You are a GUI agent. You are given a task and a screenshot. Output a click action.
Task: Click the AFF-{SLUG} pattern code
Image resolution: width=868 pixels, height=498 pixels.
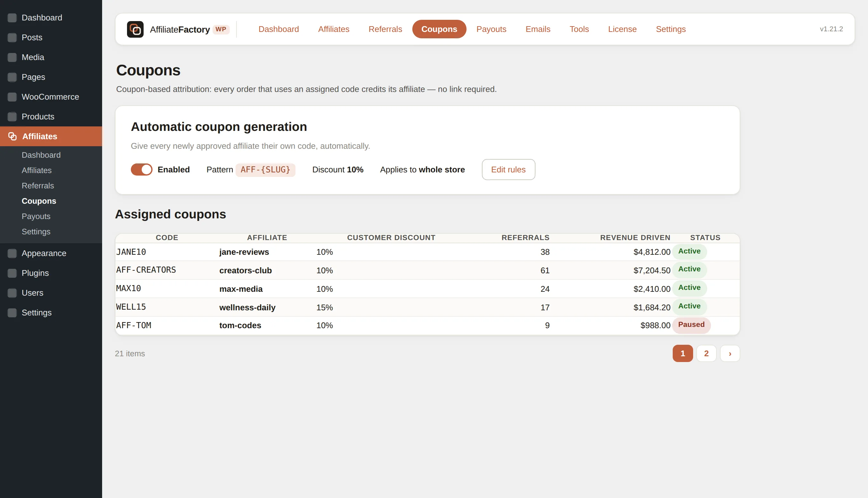click(265, 170)
